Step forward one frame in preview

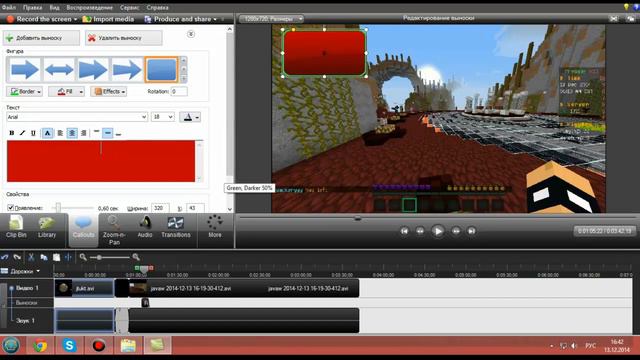click(456, 231)
